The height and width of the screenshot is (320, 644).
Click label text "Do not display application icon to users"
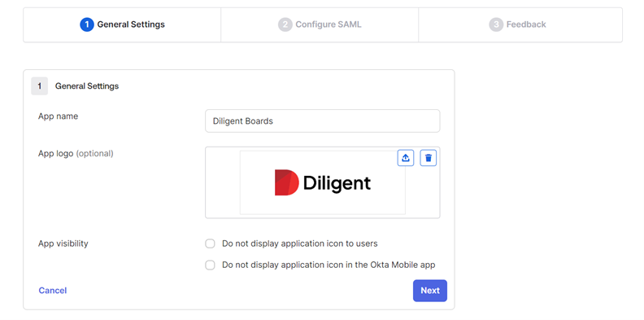tap(300, 243)
